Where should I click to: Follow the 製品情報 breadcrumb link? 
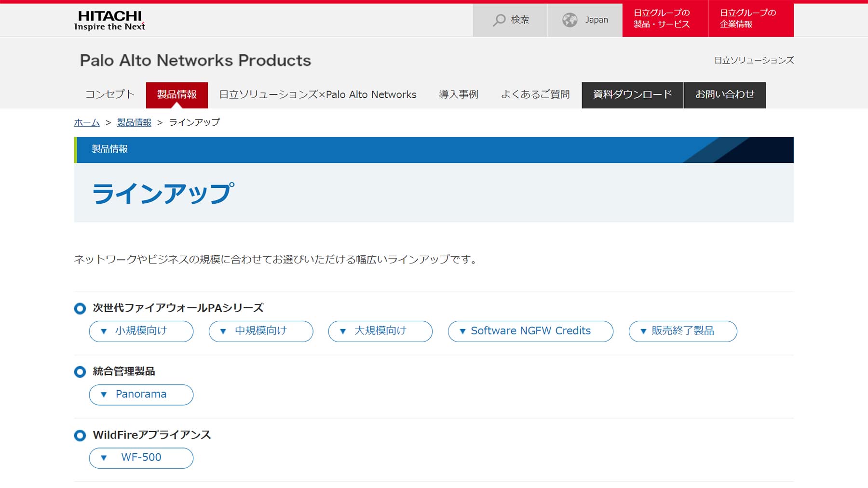(134, 122)
